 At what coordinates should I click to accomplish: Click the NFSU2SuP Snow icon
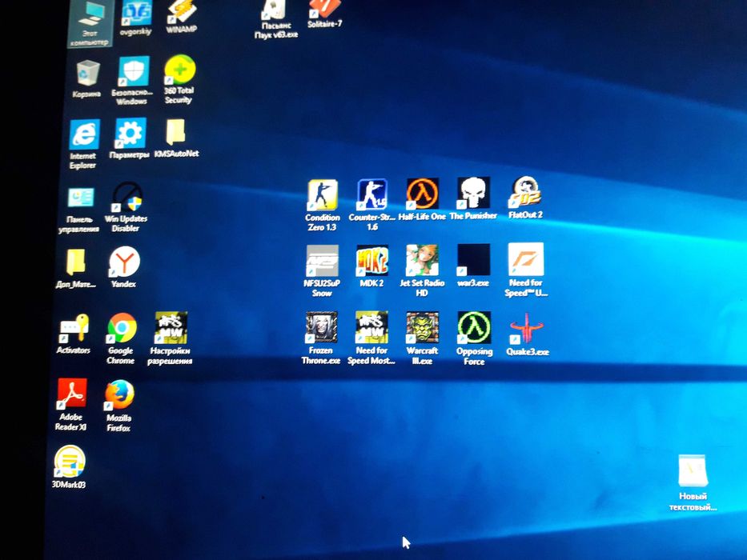pyautogui.click(x=322, y=261)
